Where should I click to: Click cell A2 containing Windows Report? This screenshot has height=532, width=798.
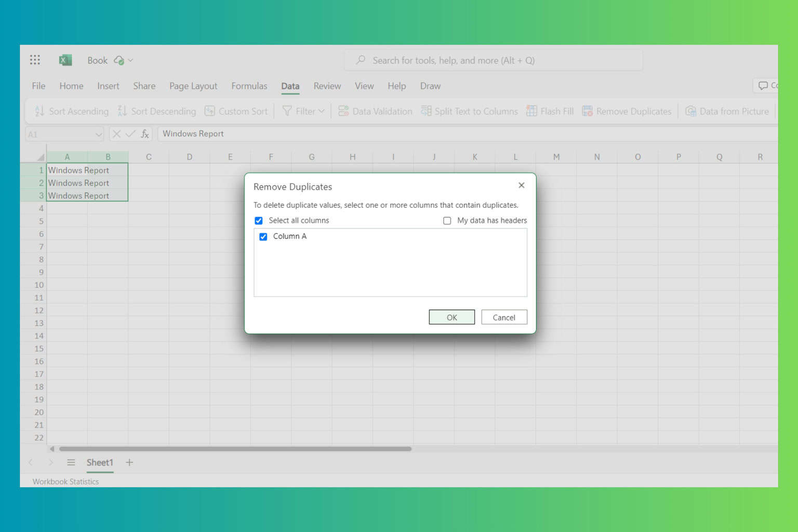[67, 183]
